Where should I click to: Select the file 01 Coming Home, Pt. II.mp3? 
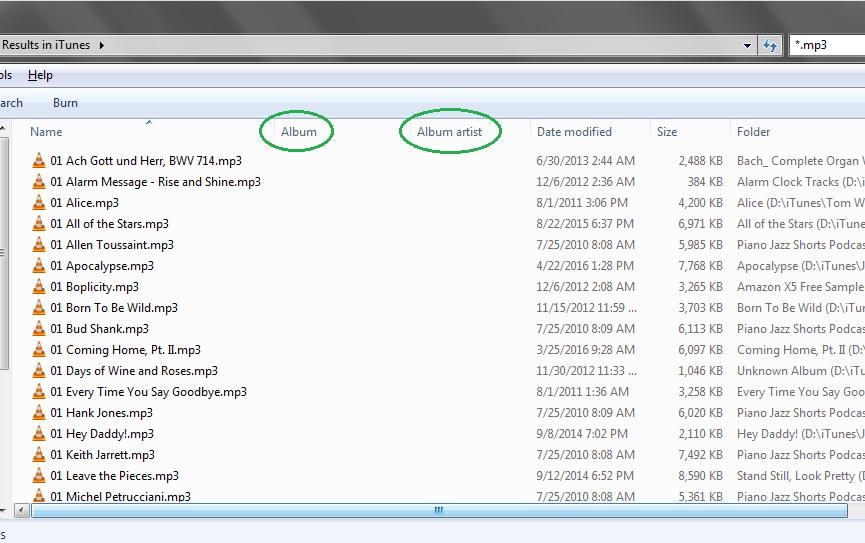(x=125, y=349)
